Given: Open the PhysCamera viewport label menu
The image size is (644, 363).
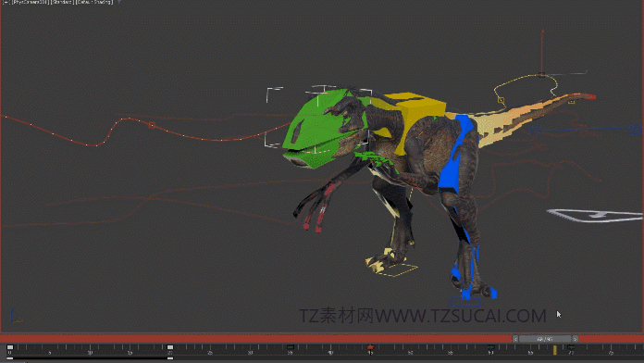Looking at the screenshot, I should point(30,3).
